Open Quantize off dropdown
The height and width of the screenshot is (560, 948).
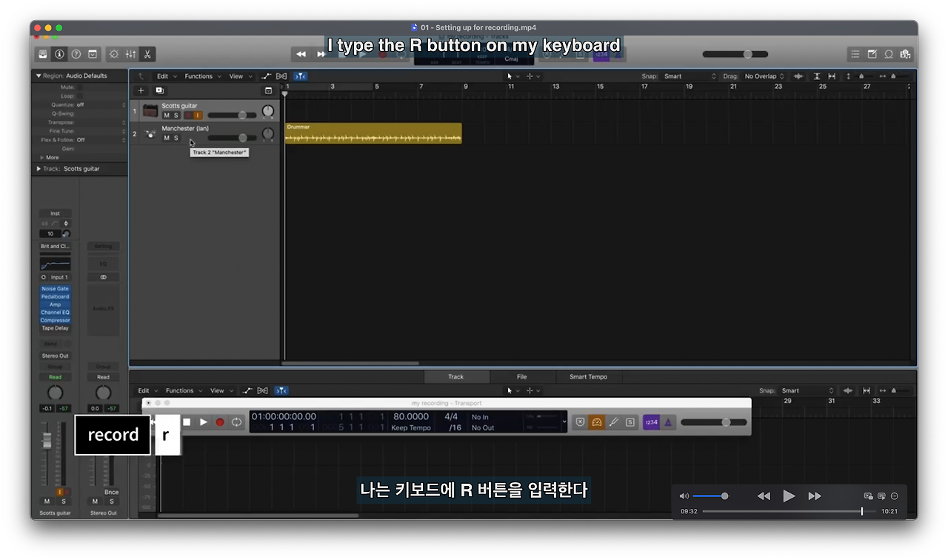coord(101,105)
